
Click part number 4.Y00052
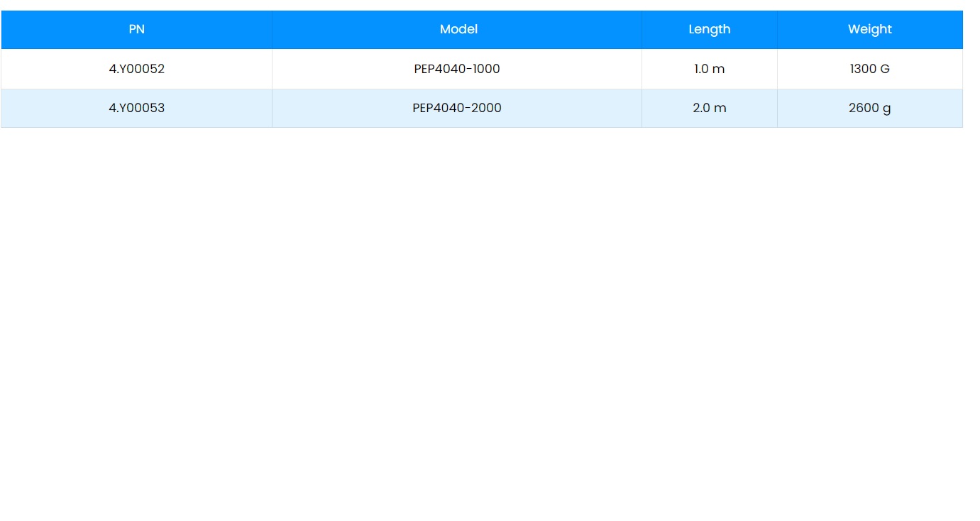click(x=136, y=69)
